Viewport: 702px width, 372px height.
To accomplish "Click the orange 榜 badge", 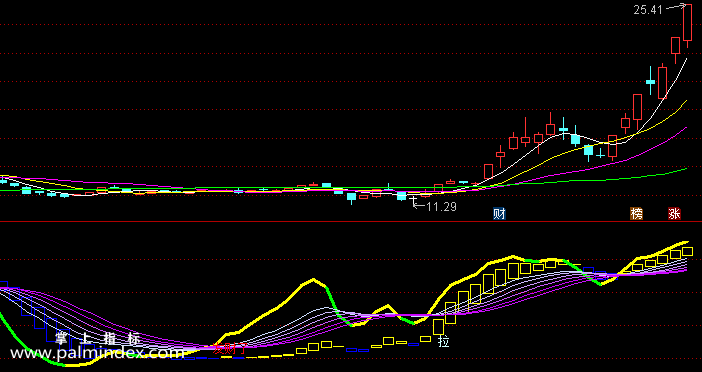I will (636, 214).
